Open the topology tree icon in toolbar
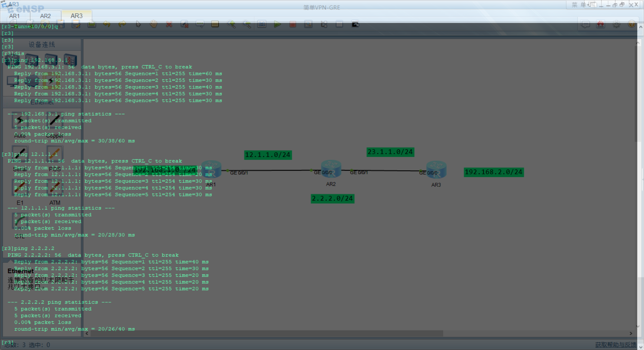 tap(324, 24)
